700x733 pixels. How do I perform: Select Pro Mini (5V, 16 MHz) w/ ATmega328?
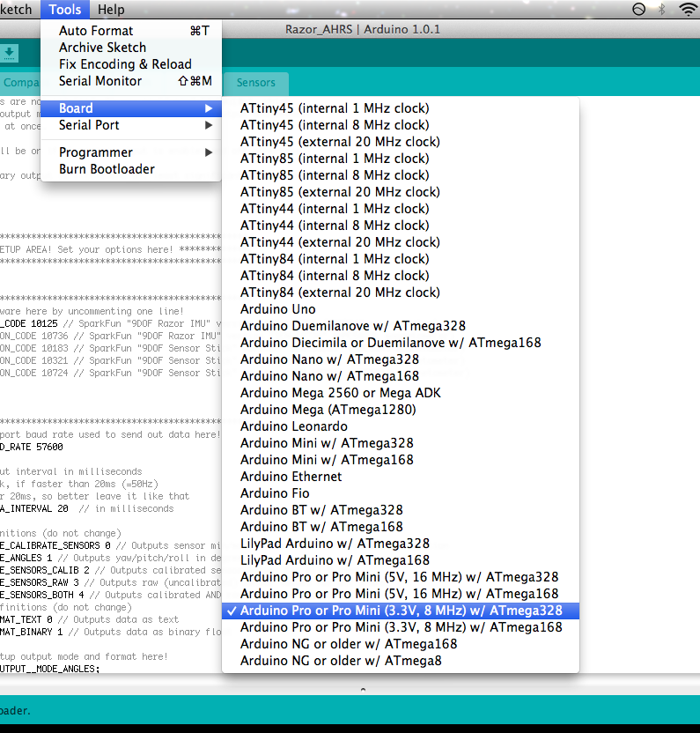click(x=401, y=577)
